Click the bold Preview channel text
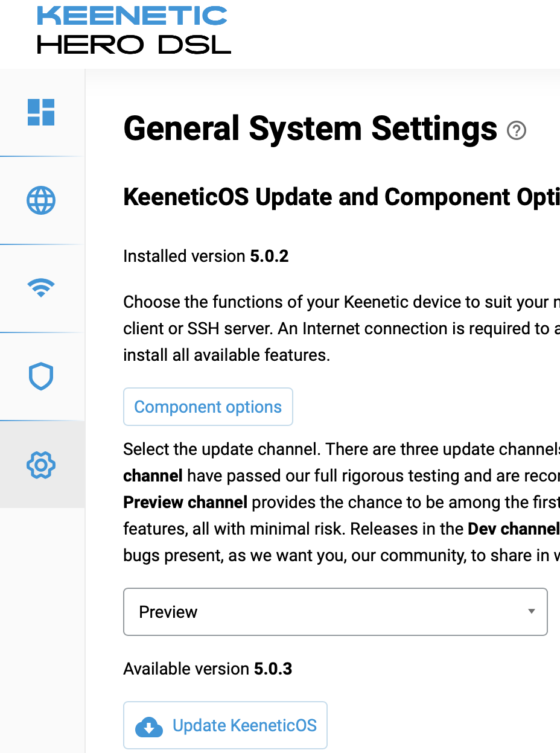The height and width of the screenshot is (753, 560). pyautogui.click(x=185, y=503)
